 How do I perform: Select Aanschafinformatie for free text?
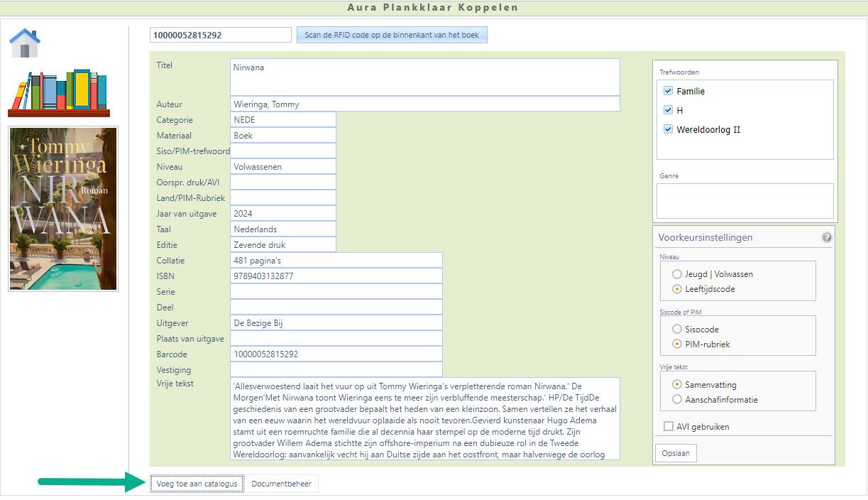(676, 400)
